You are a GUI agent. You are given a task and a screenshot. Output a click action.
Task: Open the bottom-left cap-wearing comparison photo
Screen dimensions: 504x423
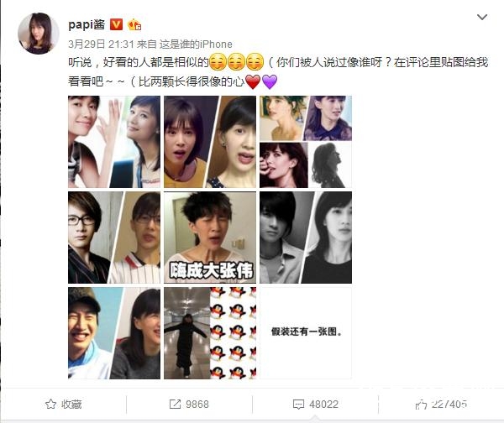pos(114,333)
